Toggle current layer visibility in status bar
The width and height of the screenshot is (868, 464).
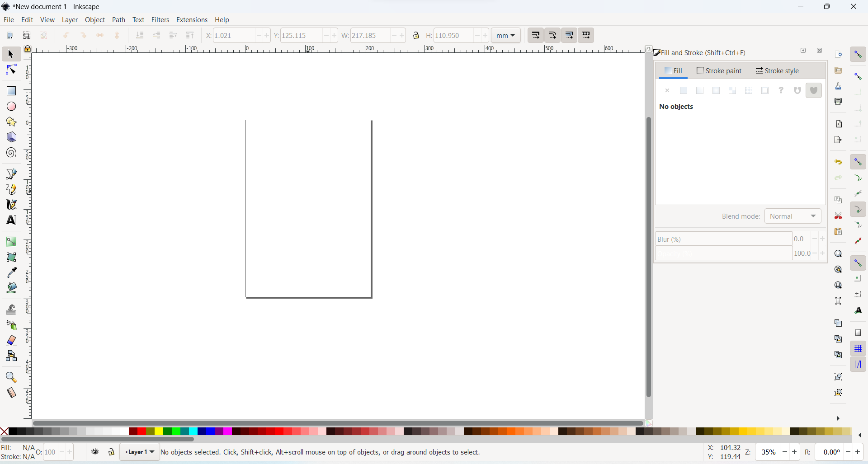(95, 452)
